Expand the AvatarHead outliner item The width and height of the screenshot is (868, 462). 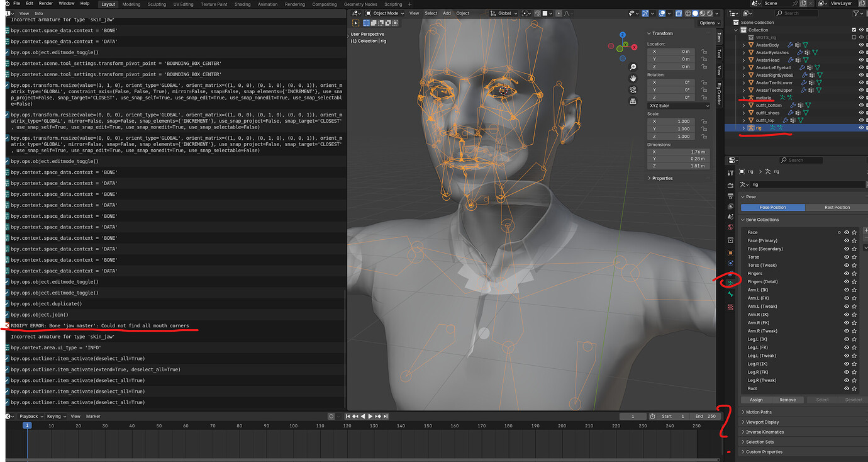(743, 60)
